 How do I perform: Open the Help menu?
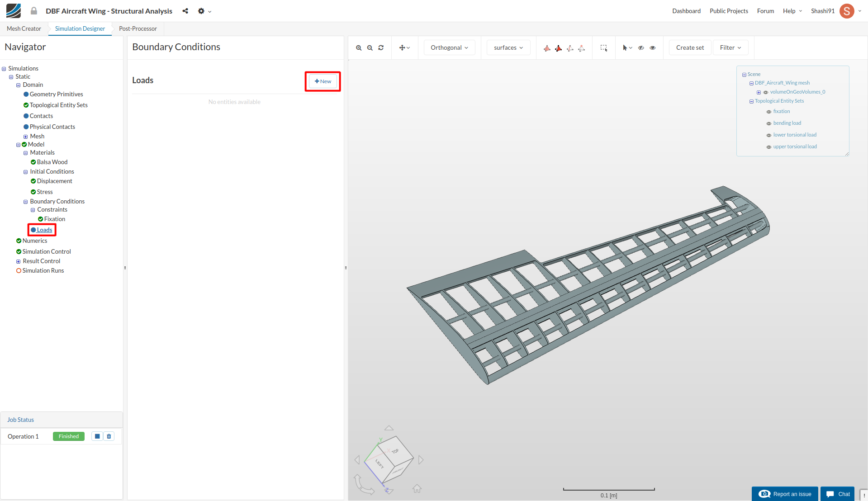[792, 11]
